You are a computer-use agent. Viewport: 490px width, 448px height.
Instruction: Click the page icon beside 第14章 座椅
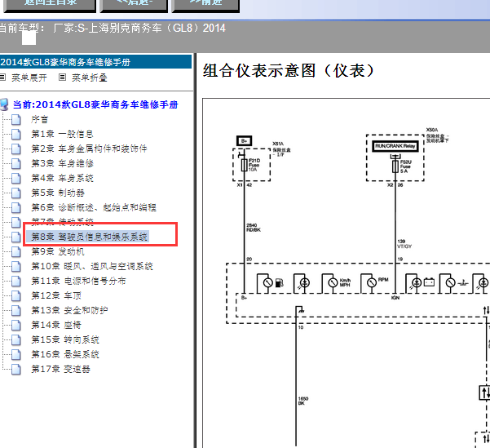[16, 325]
